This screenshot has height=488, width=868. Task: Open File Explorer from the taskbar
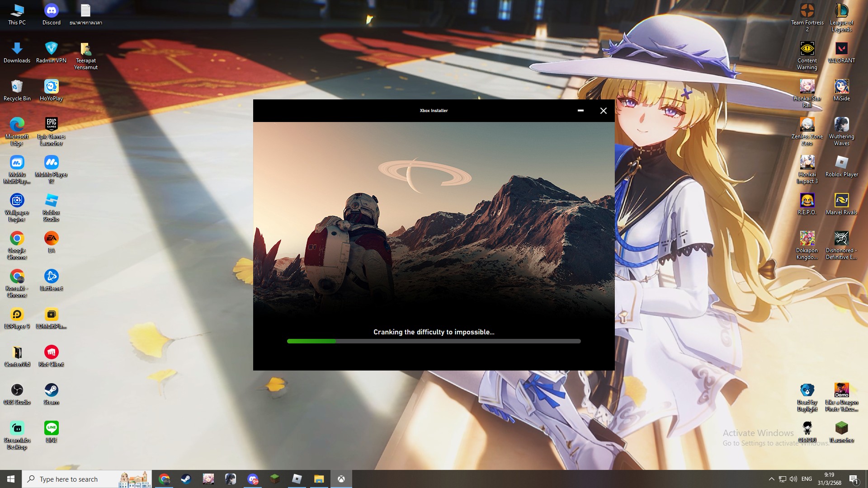(319, 479)
